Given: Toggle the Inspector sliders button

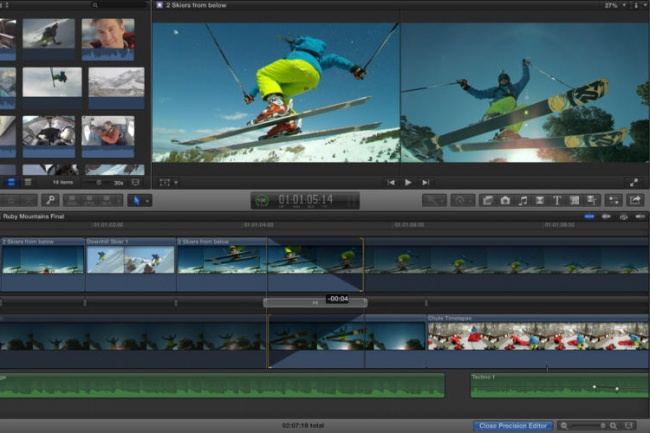Looking at the screenshot, I should [x=614, y=201].
